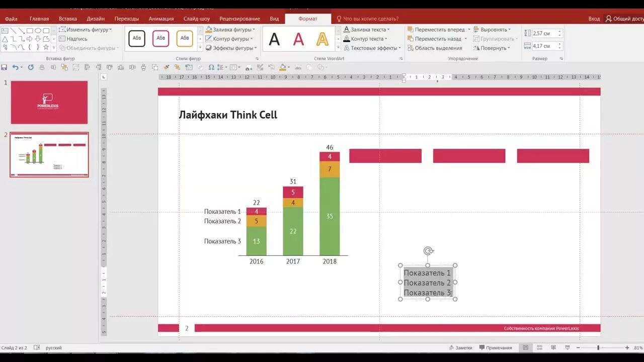
Task: Apply the crimson outline Абв shape style
Action: point(160,38)
